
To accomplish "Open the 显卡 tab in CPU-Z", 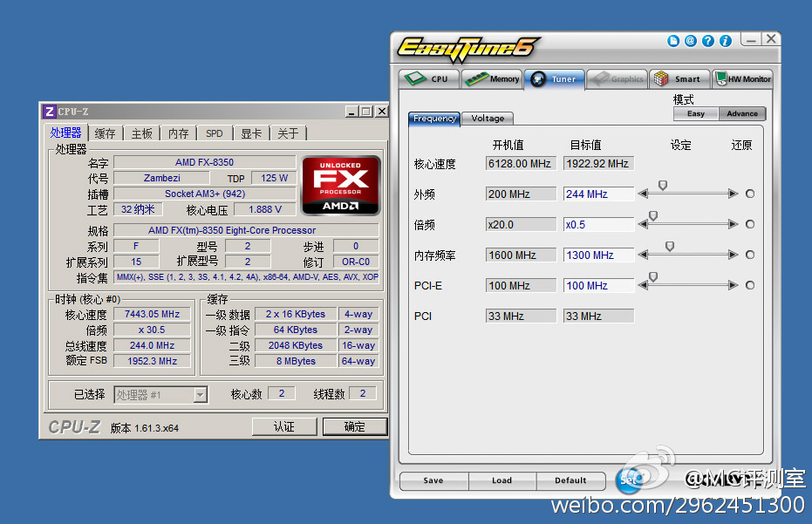I will click(251, 133).
